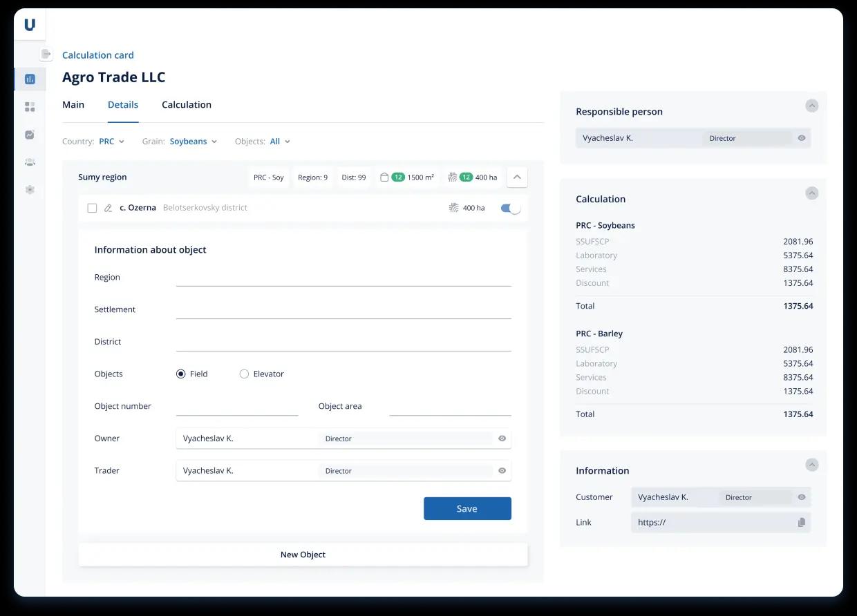857x616 pixels.
Task: Select the Elevator radio button
Action: [x=244, y=374]
